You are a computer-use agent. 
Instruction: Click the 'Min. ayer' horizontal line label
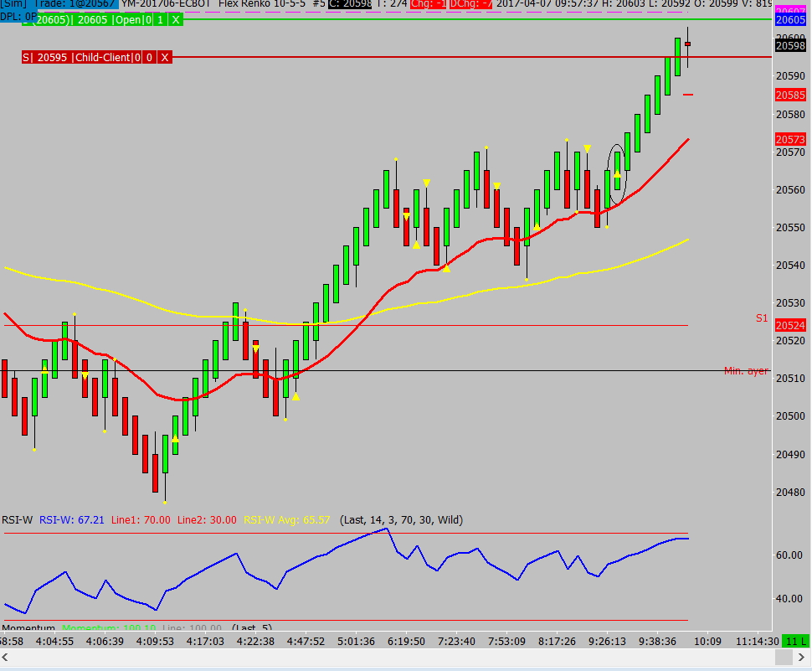pos(746,371)
